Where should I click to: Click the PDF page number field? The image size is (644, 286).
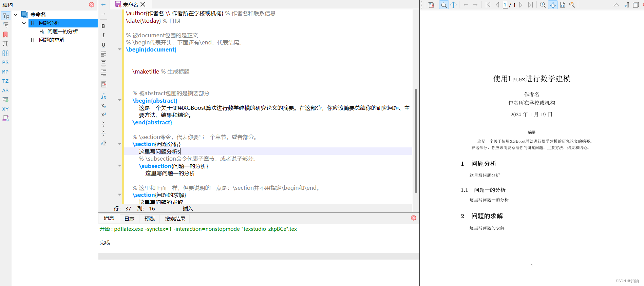click(x=505, y=5)
